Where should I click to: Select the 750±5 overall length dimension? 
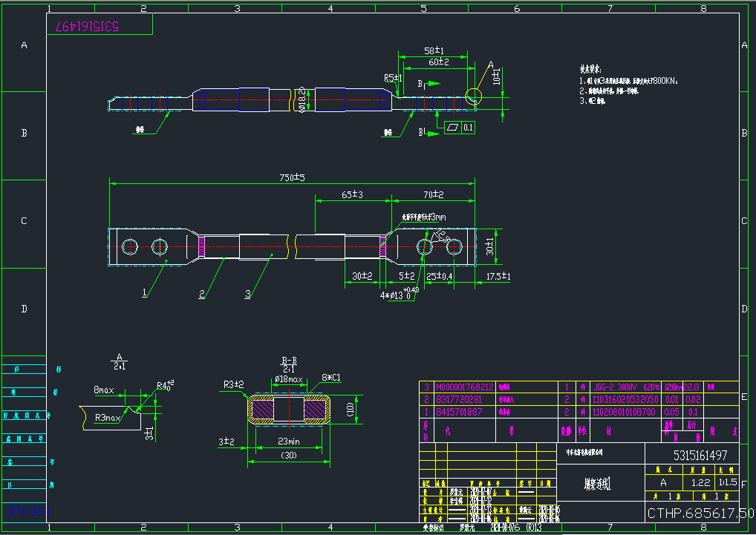[292, 177]
